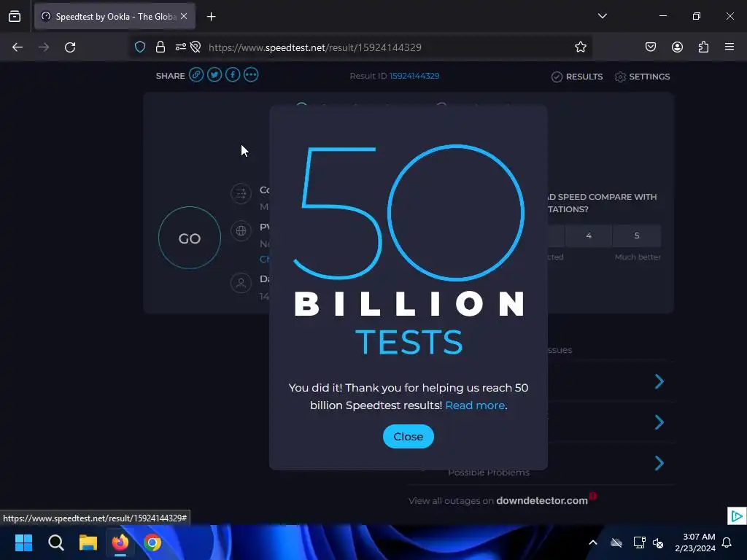The width and height of the screenshot is (747, 560).
Task: Click the globe server icon
Action: point(241,231)
